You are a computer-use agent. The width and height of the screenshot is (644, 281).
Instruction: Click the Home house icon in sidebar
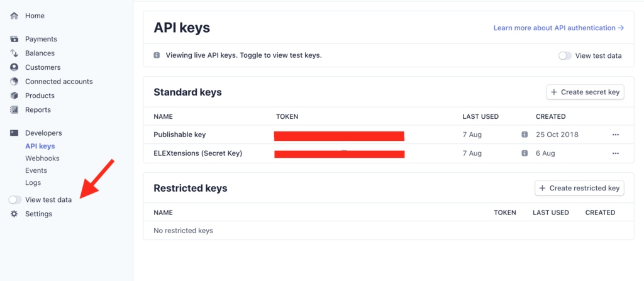(14, 16)
